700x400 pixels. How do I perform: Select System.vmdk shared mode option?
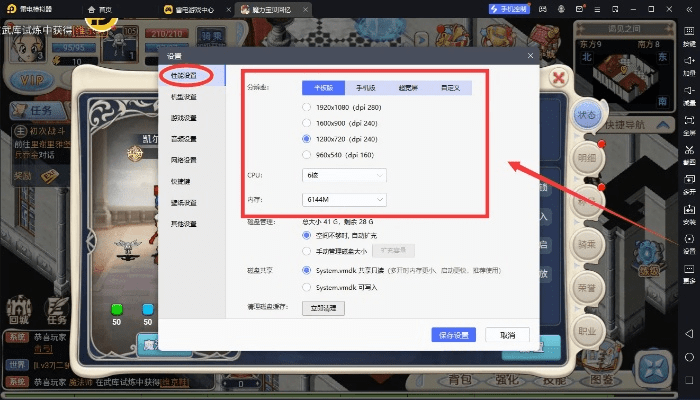(306, 270)
